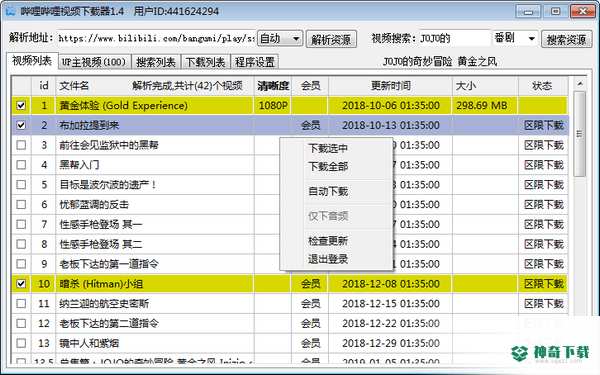
Task: Click the Bilibili downloader app icon in title bar
Action: [x=10, y=11]
